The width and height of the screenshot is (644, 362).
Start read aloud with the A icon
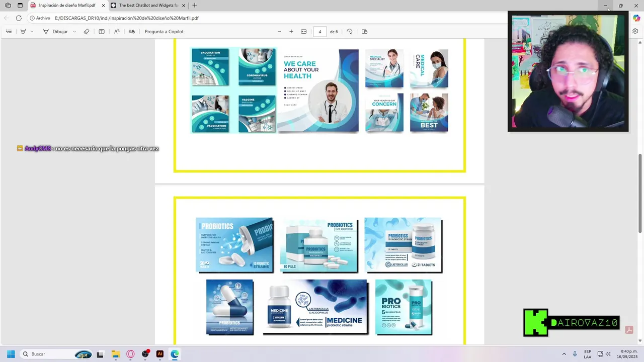[x=117, y=32]
